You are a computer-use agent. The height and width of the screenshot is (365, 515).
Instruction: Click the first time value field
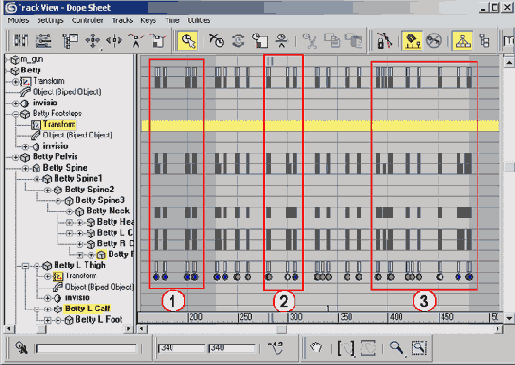pyautogui.click(x=182, y=348)
